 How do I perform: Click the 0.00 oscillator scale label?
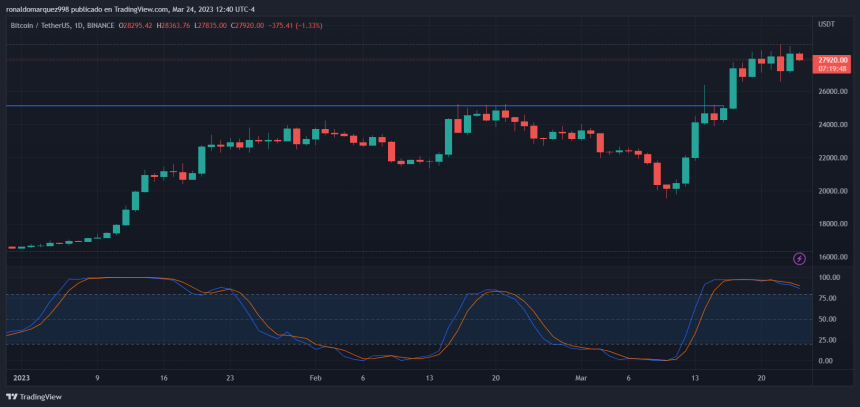point(826,361)
